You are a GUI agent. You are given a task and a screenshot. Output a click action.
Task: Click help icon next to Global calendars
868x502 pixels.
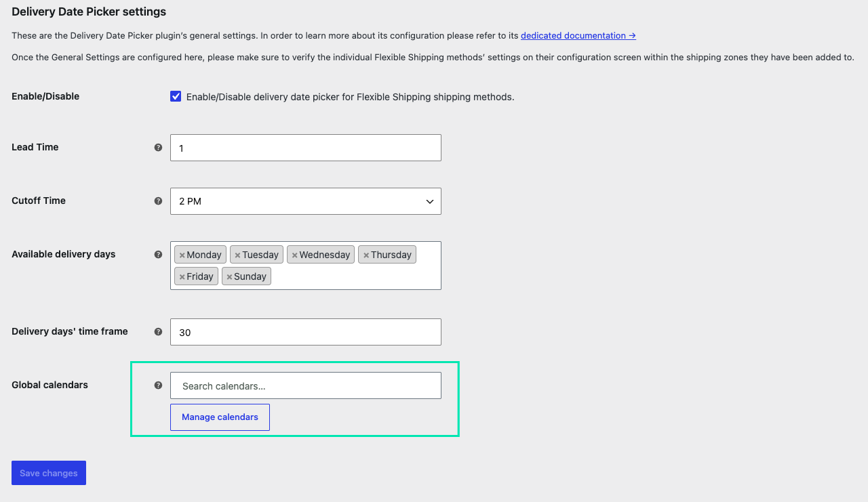tap(158, 385)
